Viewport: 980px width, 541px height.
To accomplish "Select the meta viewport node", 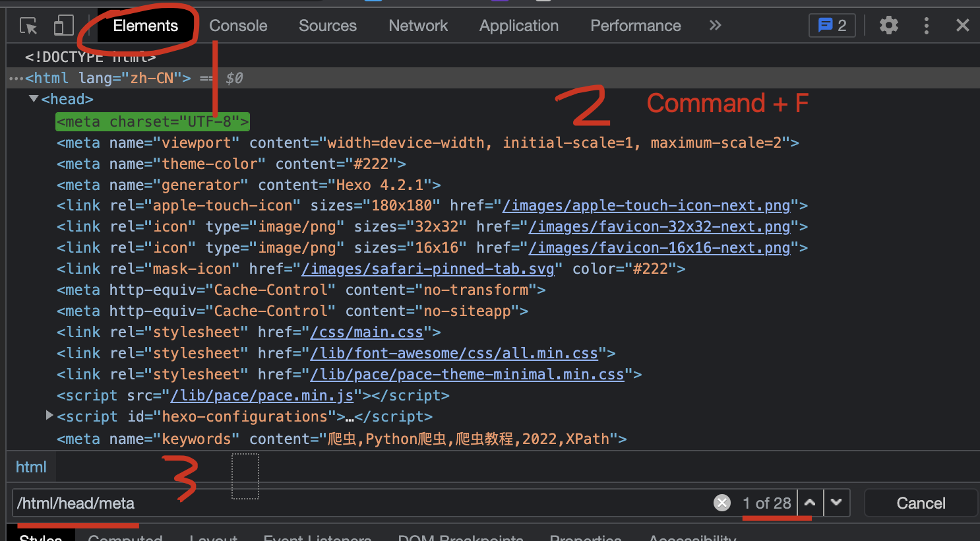I will click(x=428, y=143).
